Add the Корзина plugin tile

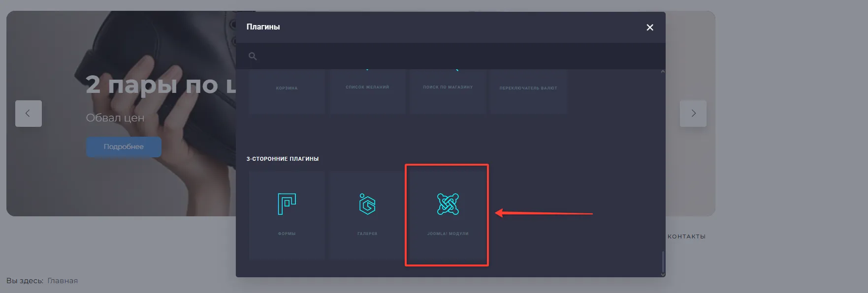[287, 91]
